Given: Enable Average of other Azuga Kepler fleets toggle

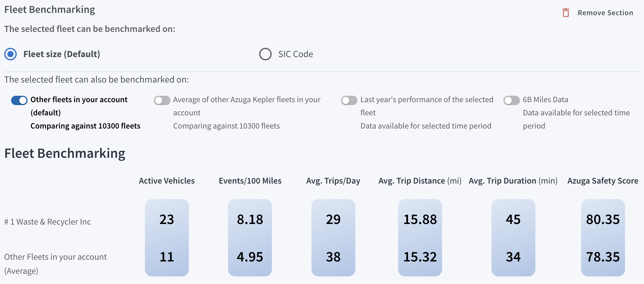Looking at the screenshot, I should 162,100.
